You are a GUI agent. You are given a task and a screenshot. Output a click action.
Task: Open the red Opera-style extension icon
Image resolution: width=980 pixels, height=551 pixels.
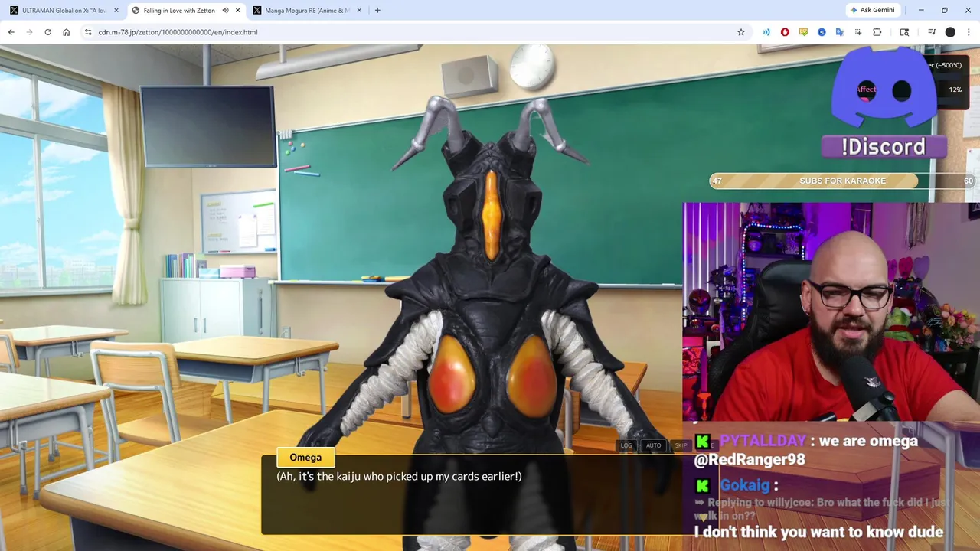[x=785, y=32]
